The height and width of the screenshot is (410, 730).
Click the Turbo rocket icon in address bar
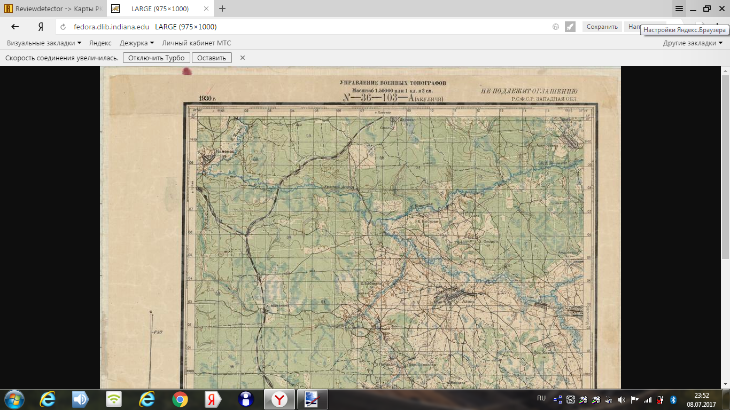coord(569,27)
